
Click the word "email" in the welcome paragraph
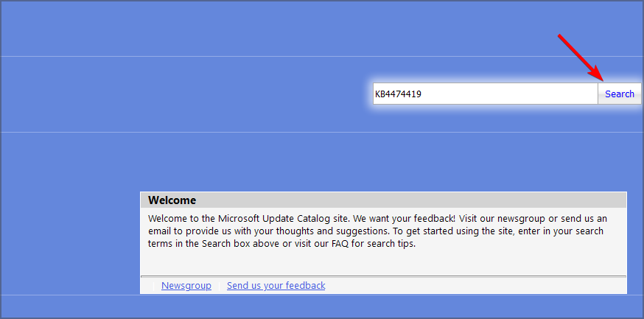(x=161, y=231)
